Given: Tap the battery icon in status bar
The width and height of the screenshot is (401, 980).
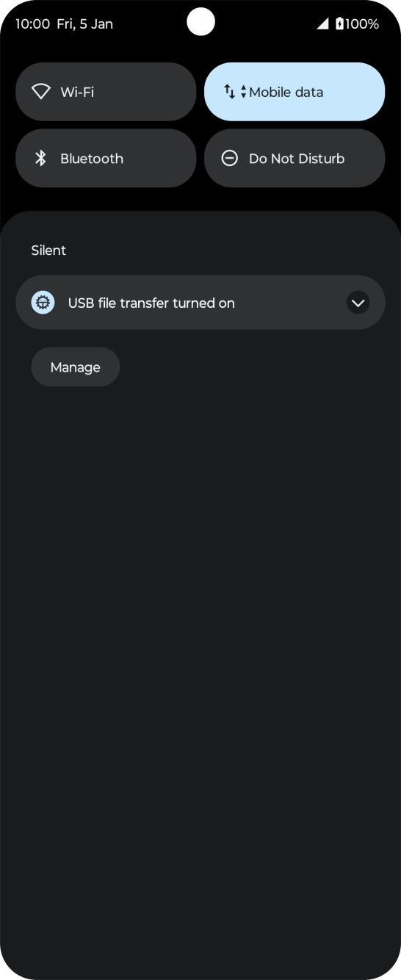Looking at the screenshot, I should click(x=339, y=24).
